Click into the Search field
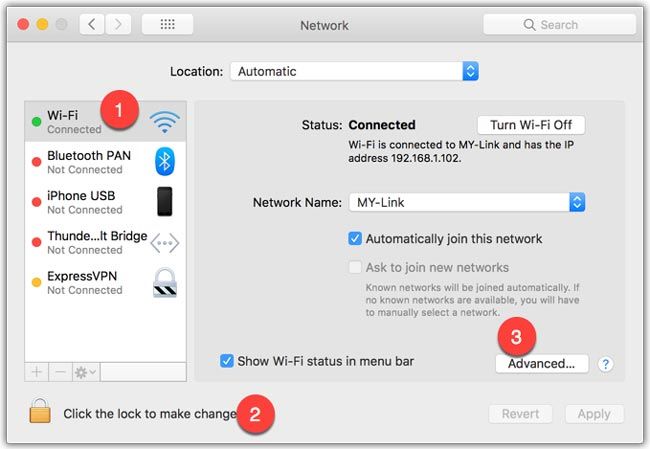 coord(559,24)
